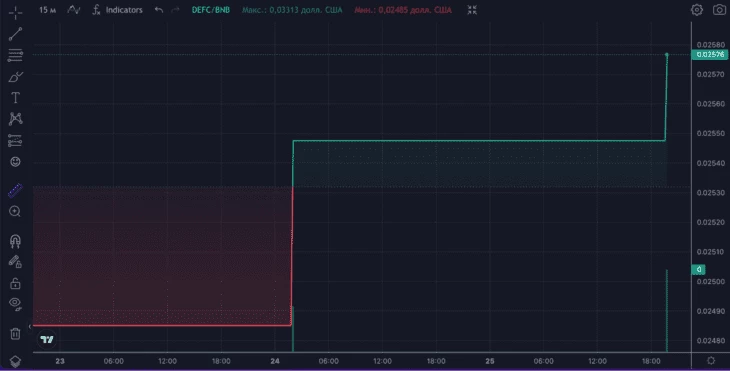The width and height of the screenshot is (730, 371).
Task: Select the Text annotation tool
Action: coord(15,97)
